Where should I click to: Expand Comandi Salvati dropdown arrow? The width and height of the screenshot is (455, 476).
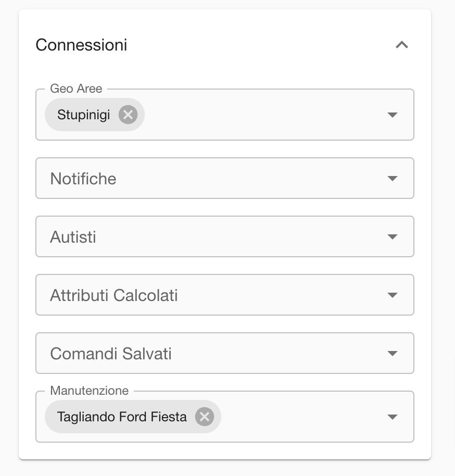pos(393,354)
